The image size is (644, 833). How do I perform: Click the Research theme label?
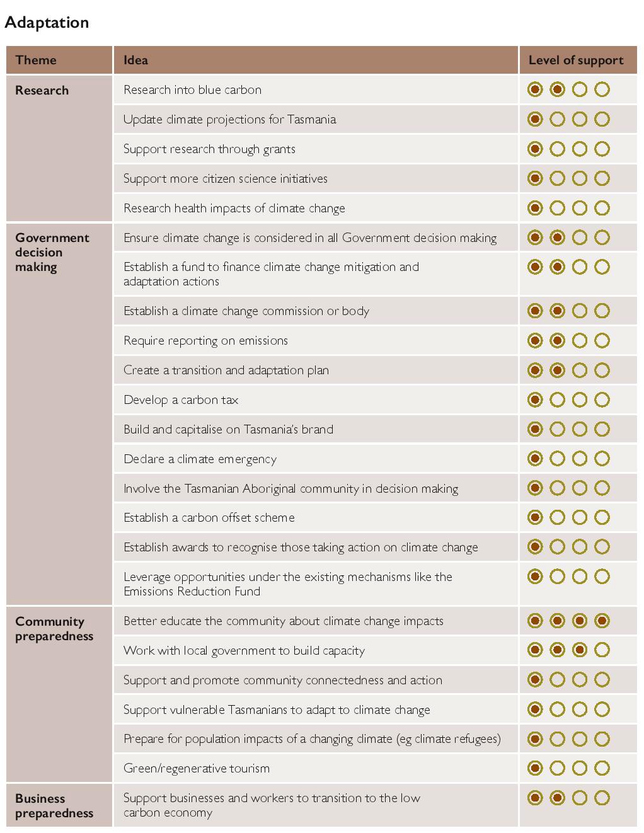click(42, 90)
